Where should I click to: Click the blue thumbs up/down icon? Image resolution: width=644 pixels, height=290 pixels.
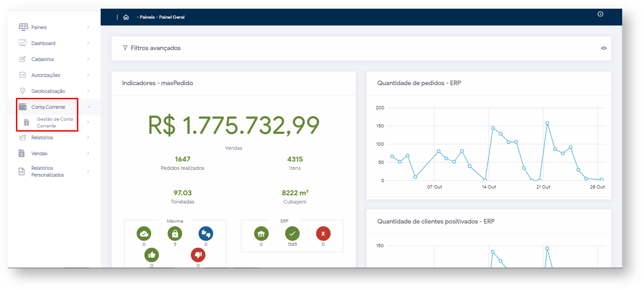tap(206, 234)
